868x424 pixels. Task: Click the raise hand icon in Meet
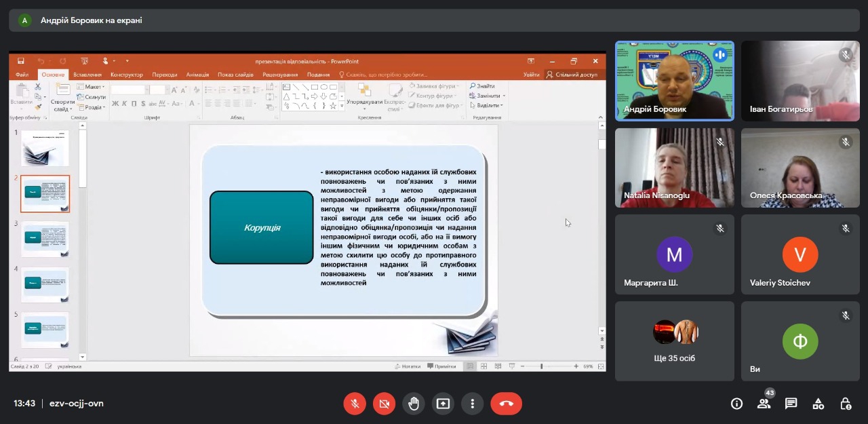(414, 404)
